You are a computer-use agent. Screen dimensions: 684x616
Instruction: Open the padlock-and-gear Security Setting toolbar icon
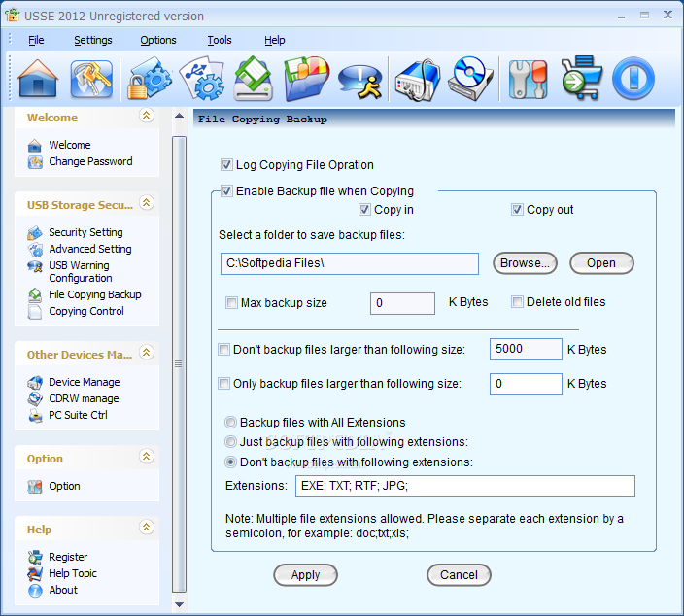150,79
